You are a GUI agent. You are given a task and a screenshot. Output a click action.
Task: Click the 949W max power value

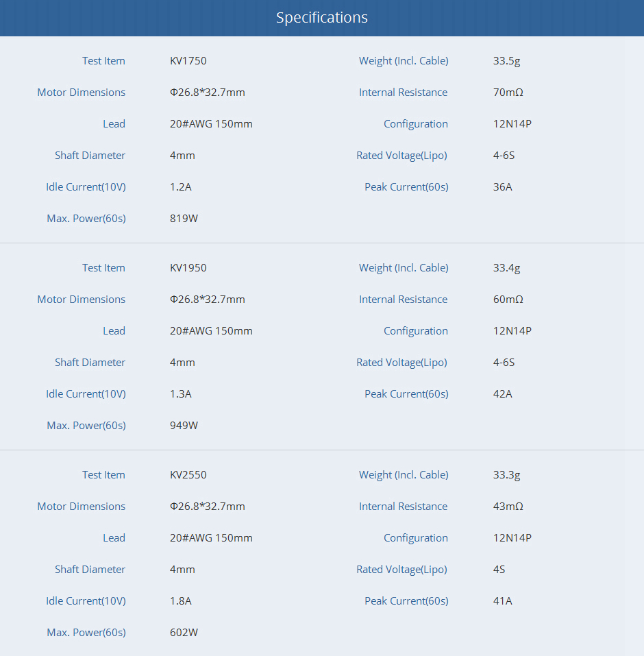tap(184, 426)
